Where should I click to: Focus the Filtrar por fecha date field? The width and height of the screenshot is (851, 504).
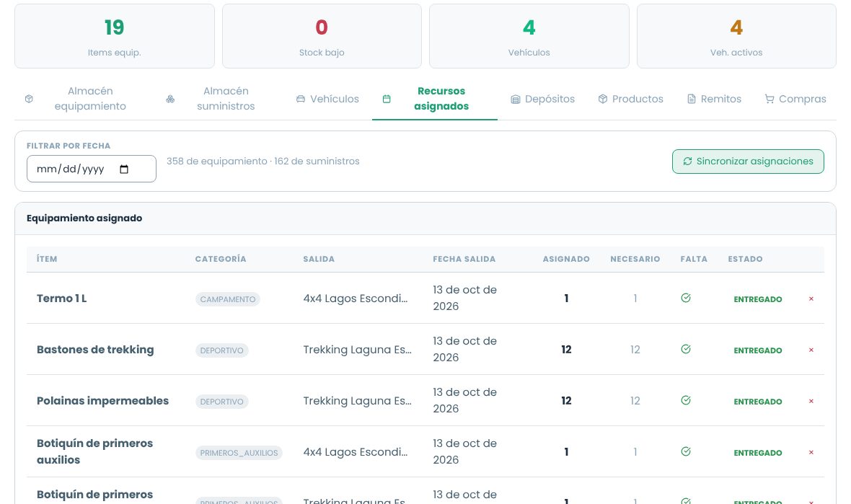91,169
